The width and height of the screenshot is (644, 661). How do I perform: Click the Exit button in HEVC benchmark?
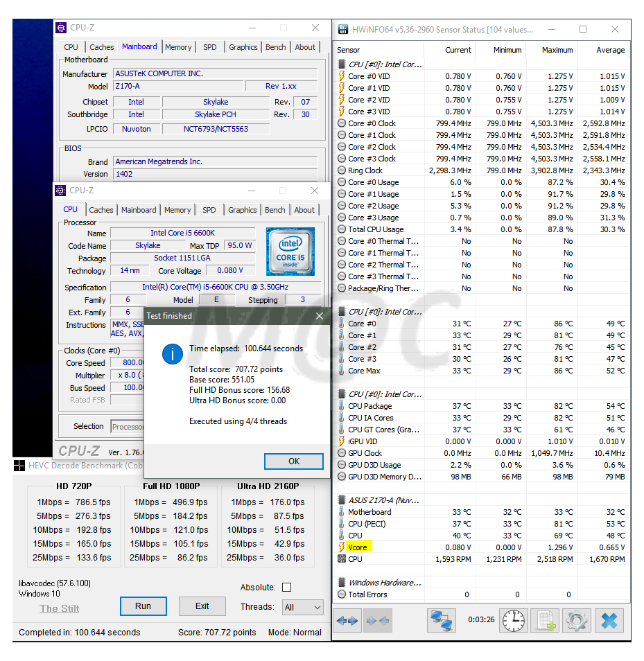[x=202, y=606]
